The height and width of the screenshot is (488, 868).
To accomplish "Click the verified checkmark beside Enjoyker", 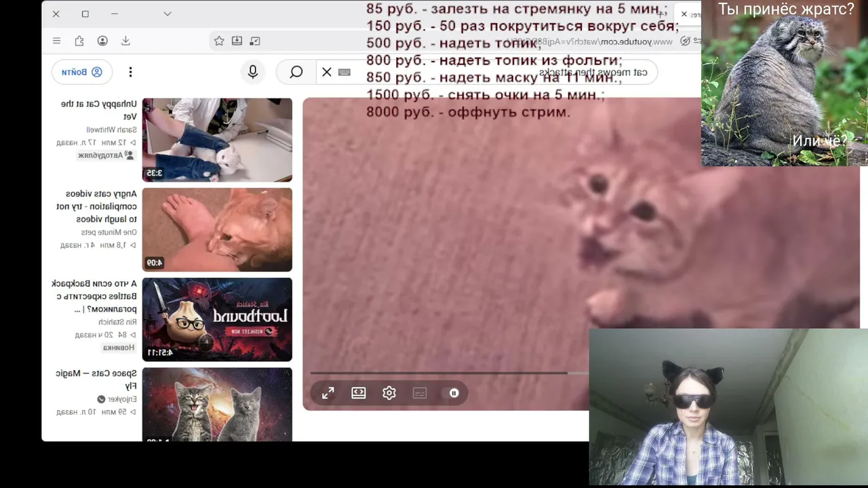I will tap(101, 399).
